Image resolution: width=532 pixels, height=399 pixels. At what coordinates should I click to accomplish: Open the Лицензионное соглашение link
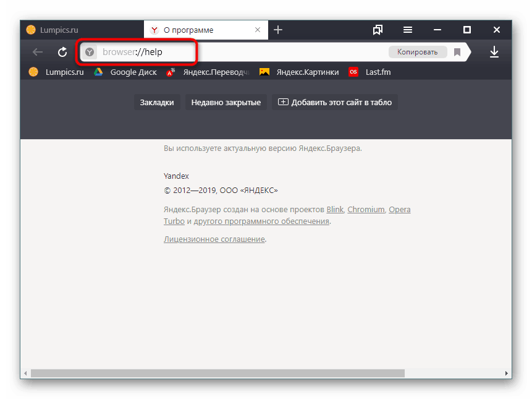[x=214, y=239]
